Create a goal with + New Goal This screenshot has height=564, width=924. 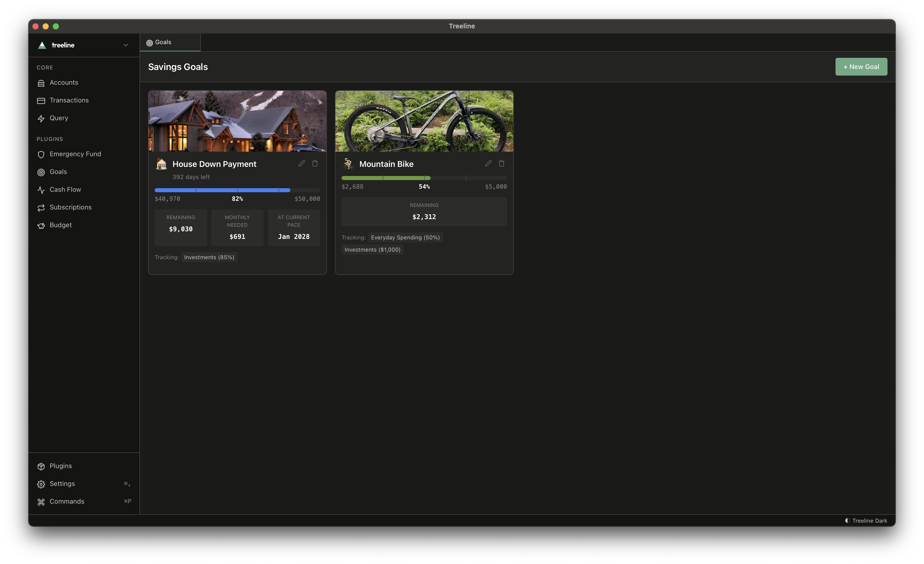point(861,66)
